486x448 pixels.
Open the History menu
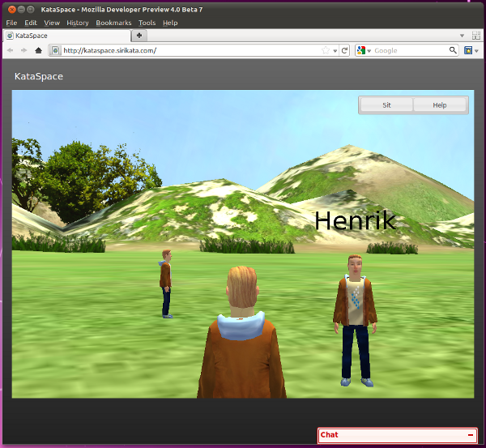pos(78,23)
